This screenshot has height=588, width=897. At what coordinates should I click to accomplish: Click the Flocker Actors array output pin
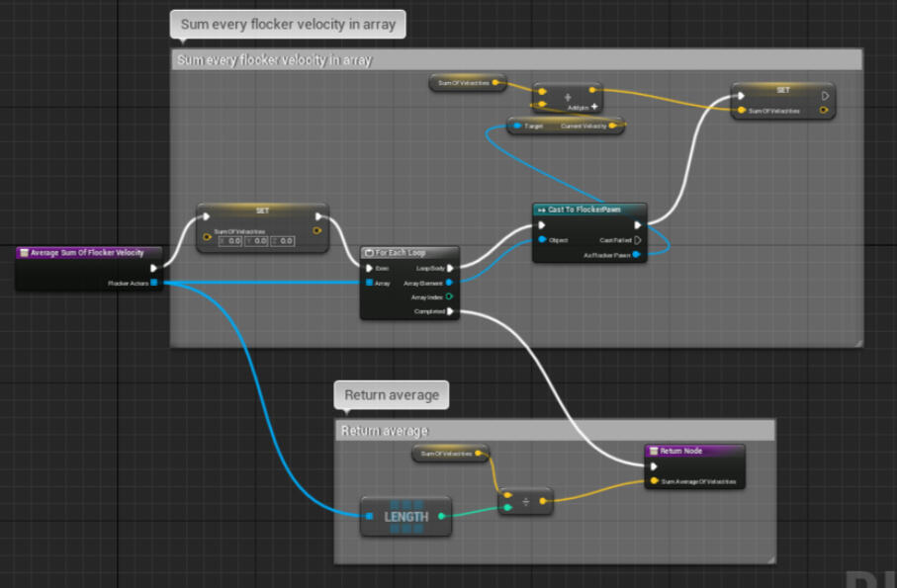pyautogui.click(x=155, y=284)
